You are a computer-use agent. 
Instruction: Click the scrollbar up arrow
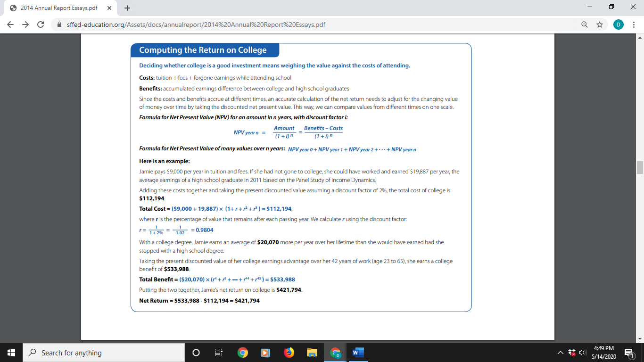(640, 37)
